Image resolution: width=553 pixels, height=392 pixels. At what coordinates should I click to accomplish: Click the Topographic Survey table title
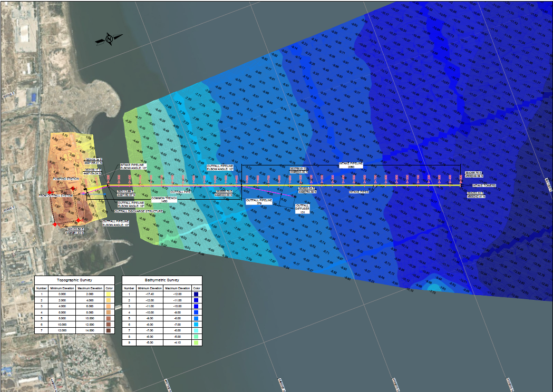pos(74,280)
